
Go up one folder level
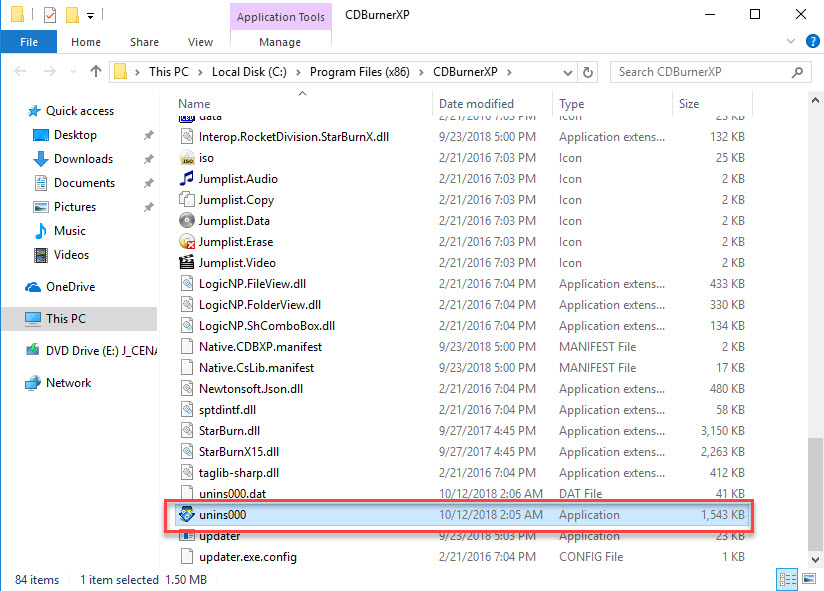pos(96,71)
